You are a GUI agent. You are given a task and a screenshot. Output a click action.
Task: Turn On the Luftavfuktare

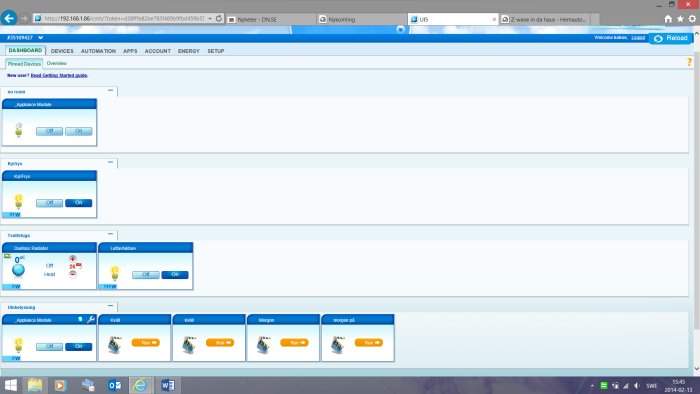coord(175,275)
